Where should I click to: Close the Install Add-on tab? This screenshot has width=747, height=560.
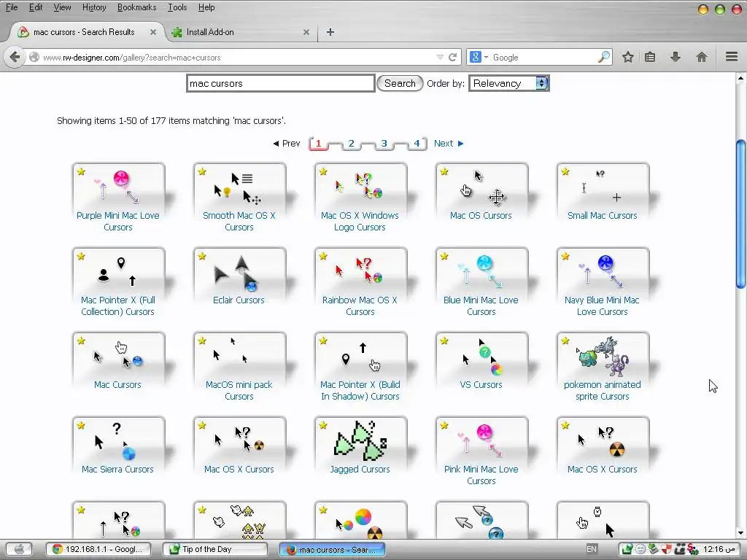306,32
